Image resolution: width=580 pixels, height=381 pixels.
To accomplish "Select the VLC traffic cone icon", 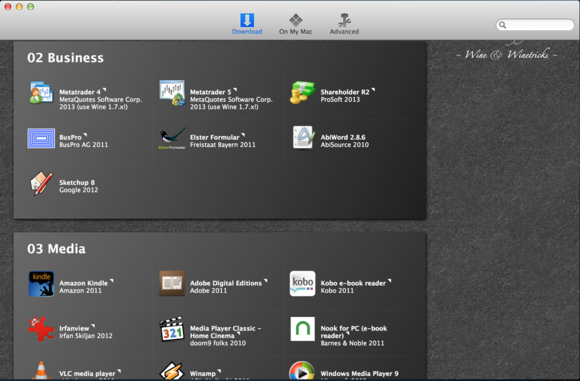I will coord(41,371).
